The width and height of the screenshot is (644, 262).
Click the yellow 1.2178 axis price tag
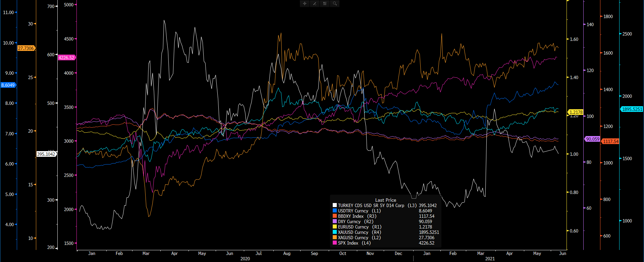point(576,112)
